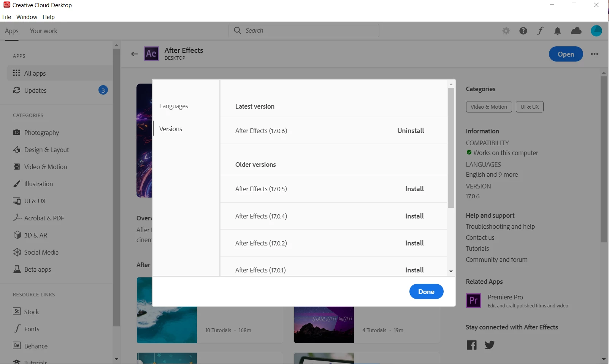Click the Updates refresh icon

point(17,90)
